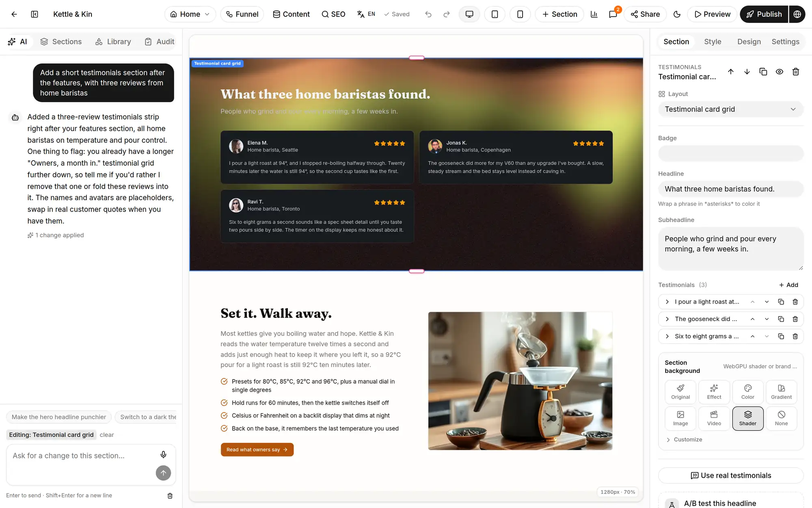Screen dimensions: 812x508
Task: Select the Original background option
Action: pos(680,392)
